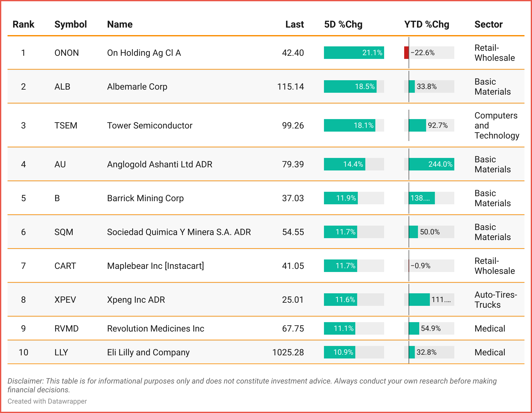The width and height of the screenshot is (532, 413).
Task: Select the 5D %Chg column header
Action: coord(343,24)
